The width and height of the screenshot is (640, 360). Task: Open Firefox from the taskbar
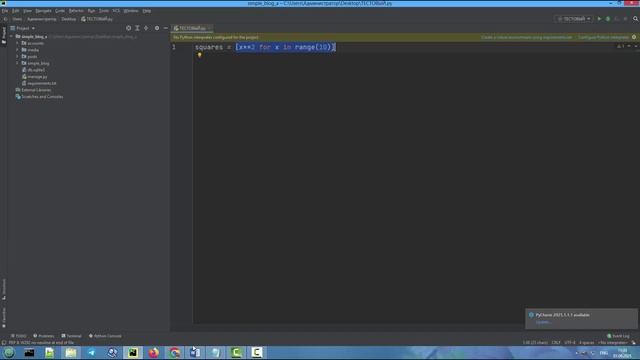pyautogui.click(x=153, y=353)
